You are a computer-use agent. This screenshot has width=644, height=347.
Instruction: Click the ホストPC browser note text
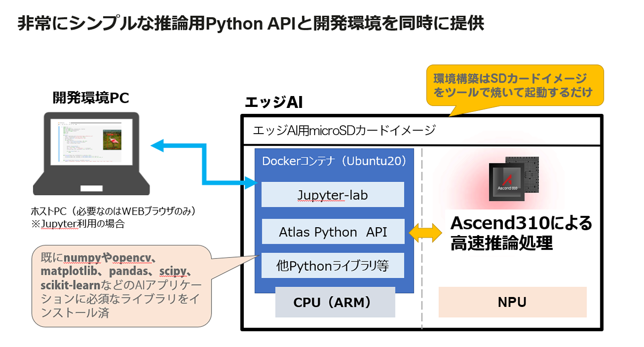click(x=114, y=217)
